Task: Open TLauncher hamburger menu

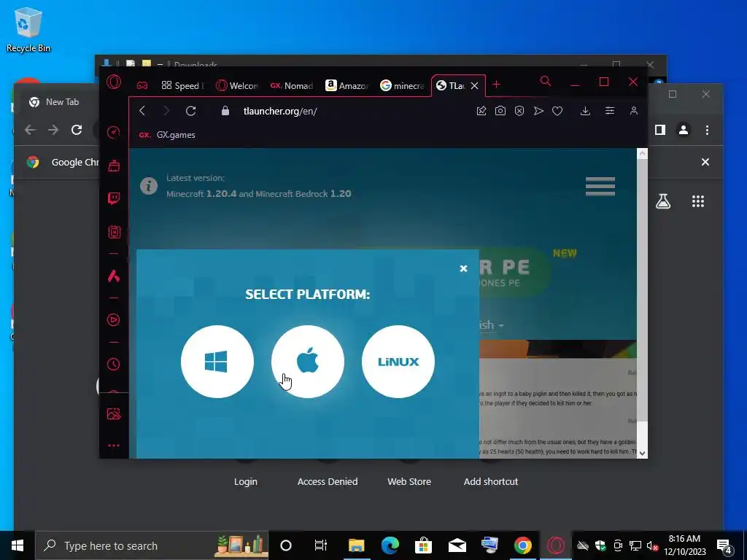Action: tap(600, 186)
